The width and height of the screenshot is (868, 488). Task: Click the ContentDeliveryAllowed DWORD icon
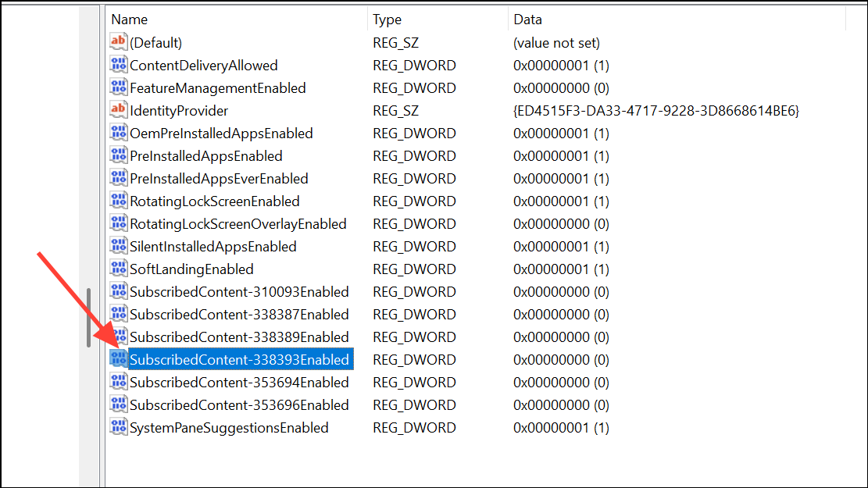(119, 65)
